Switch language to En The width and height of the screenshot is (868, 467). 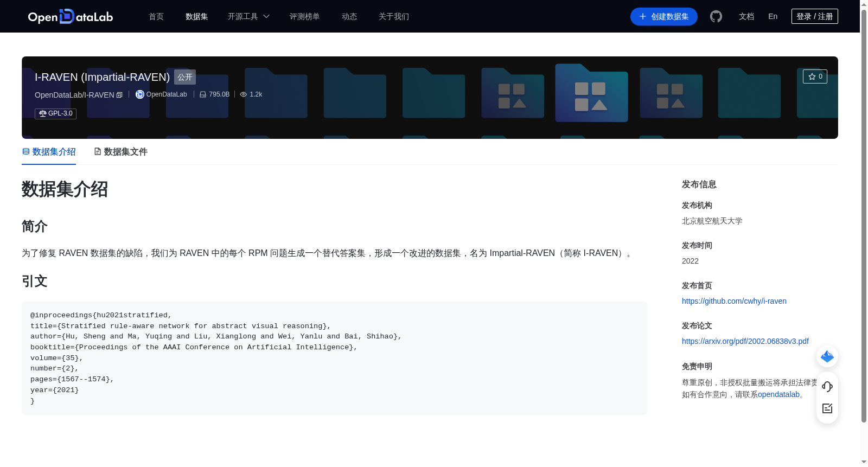coord(773,16)
